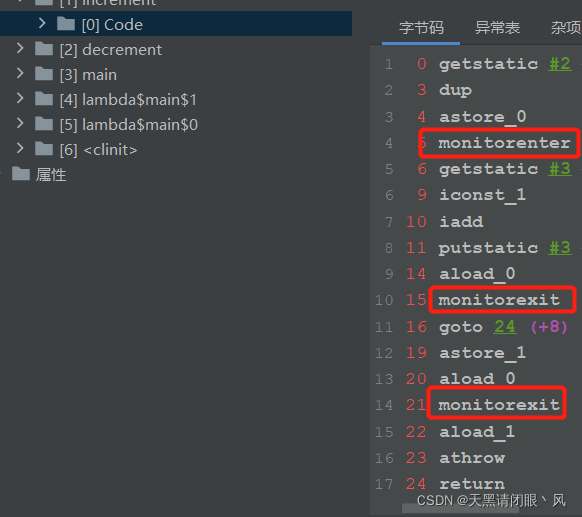Click the folder icon next to decrement
Screen dimensions: 582x517
pos(44,49)
